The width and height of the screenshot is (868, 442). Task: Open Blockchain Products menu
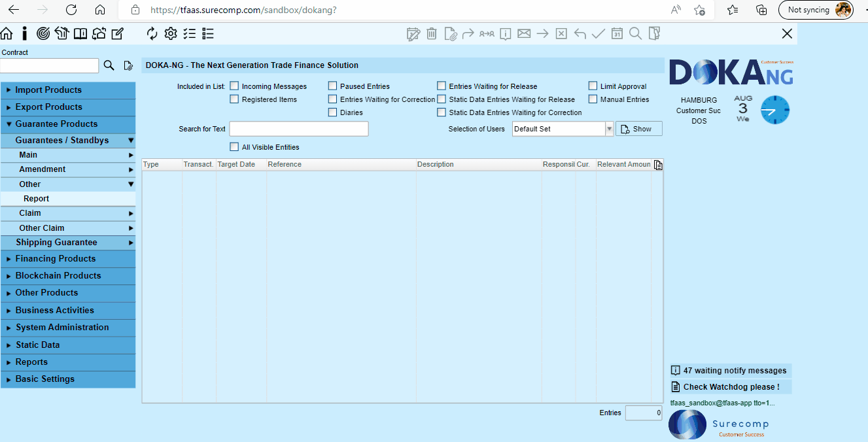click(x=68, y=276)
